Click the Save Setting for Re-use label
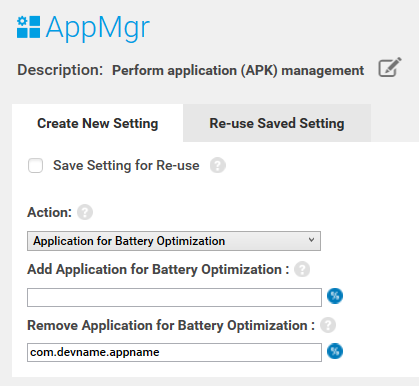The height and width of the screenshot is (386, 419). (x=126, y=165)
